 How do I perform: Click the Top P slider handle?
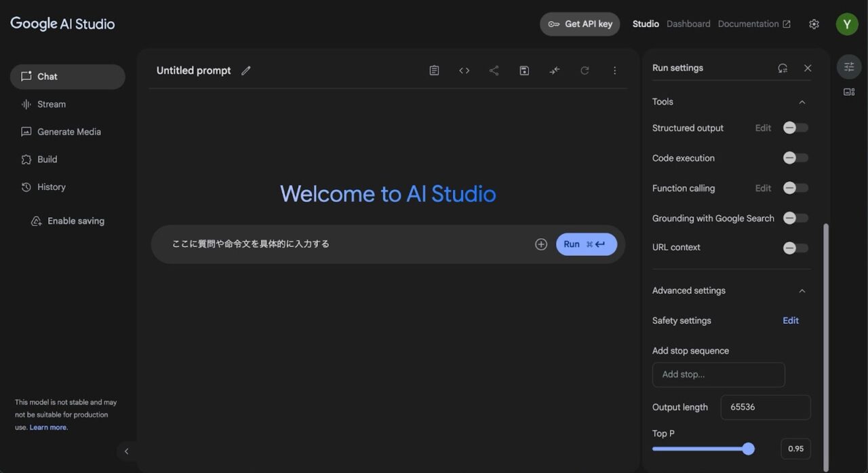point(748,449)
